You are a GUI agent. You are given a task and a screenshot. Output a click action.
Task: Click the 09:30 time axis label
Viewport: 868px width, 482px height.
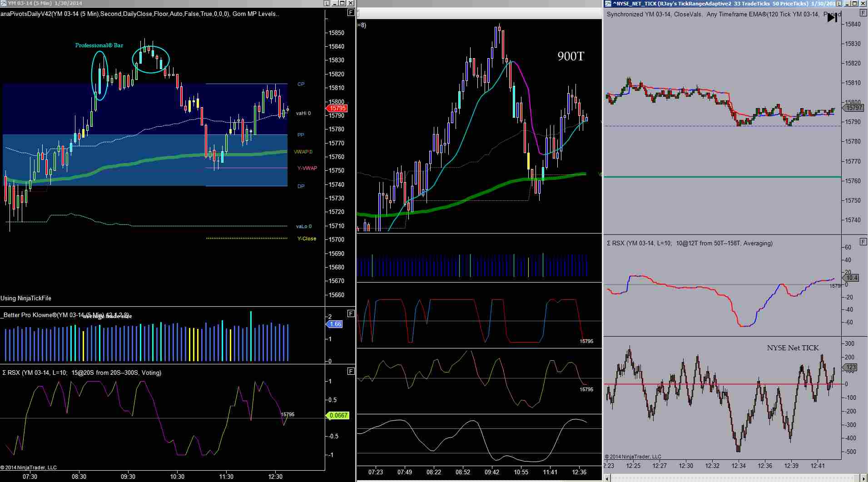(x=128, y=477)
